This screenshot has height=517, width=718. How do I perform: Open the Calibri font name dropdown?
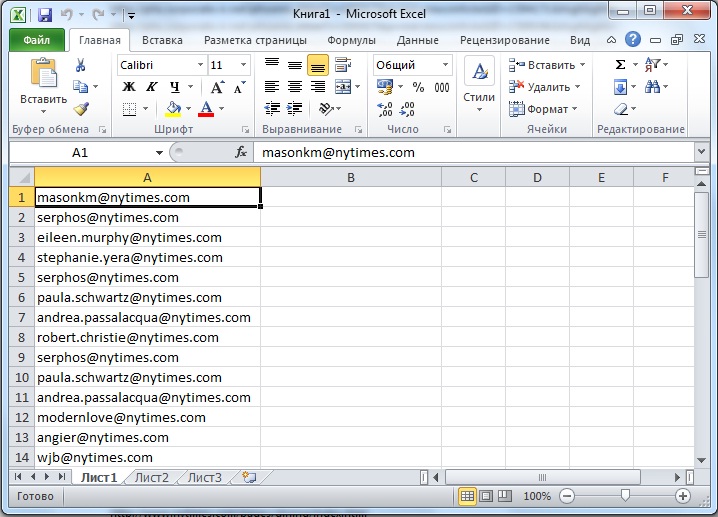(x=201, y=65)
